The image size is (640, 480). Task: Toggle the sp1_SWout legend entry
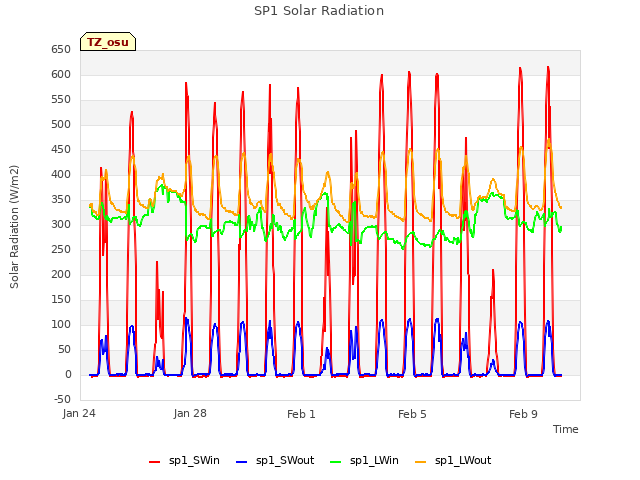coord(275,460)
